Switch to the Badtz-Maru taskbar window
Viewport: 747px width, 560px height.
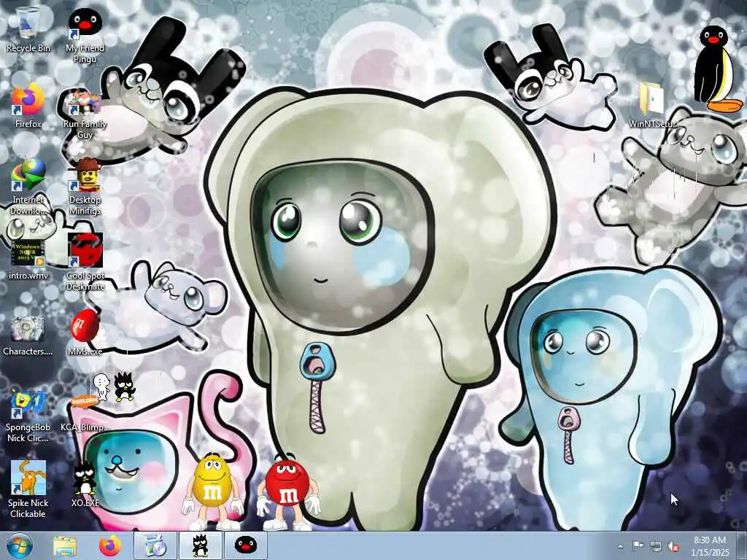click(200, 545)
